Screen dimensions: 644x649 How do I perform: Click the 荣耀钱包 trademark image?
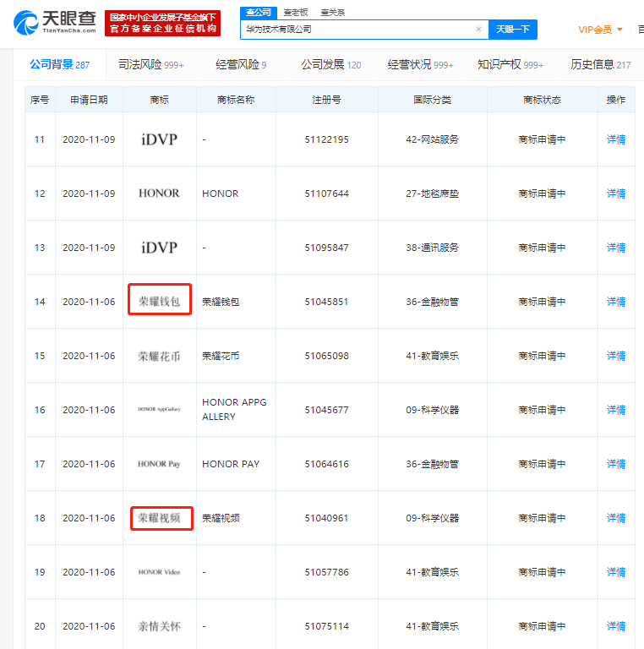(x=160, y=302)
